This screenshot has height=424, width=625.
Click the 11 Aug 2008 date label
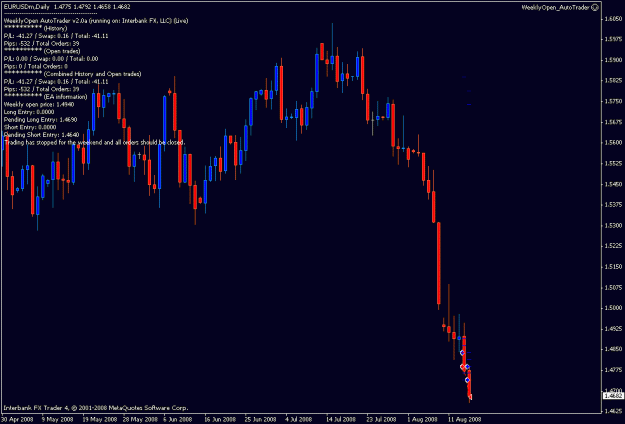464,420
